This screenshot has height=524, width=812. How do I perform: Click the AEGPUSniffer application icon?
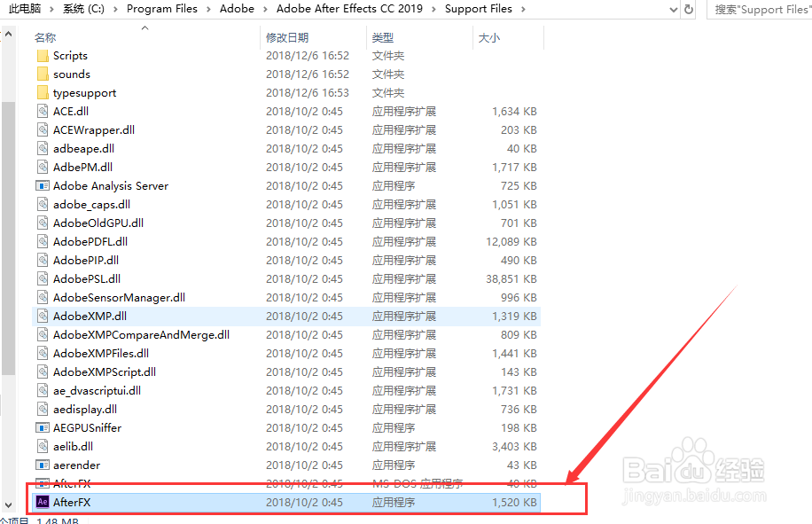(42, 427)
